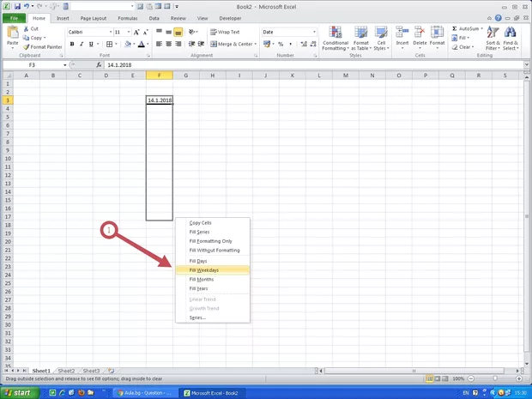Open Sort & Filter in Editing group
This screenshot has width=532, height=399.
493,39
